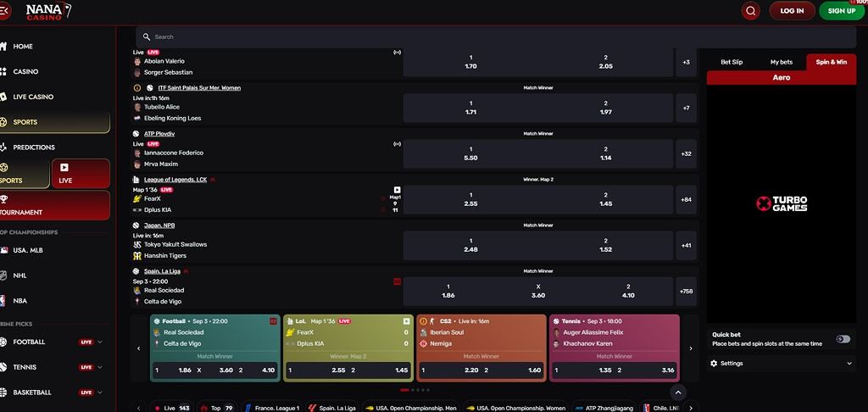This screenshot has height=412, width=868.
Task: Click the Football ball icon in sidebar
Action: pyautogui.click(x=3, y=342)
